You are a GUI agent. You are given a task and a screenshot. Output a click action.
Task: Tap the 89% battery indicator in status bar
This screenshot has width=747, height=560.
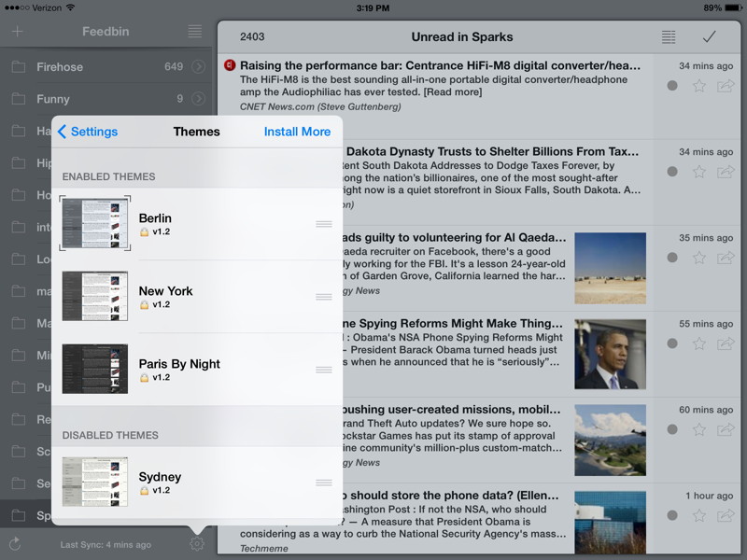(722, 7)
